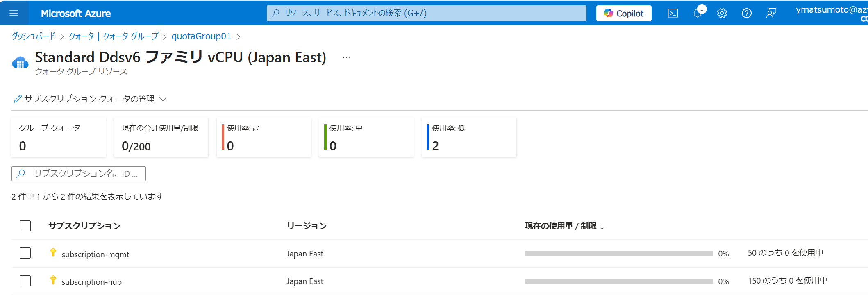The height and width of the screenshot is (304, 868).
Task: Open subscription-mgmt row name
Action: pos(95,254)
